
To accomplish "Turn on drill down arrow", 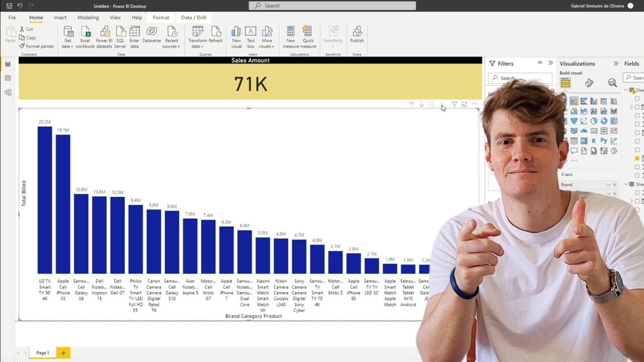I will [x=422, y=104].
